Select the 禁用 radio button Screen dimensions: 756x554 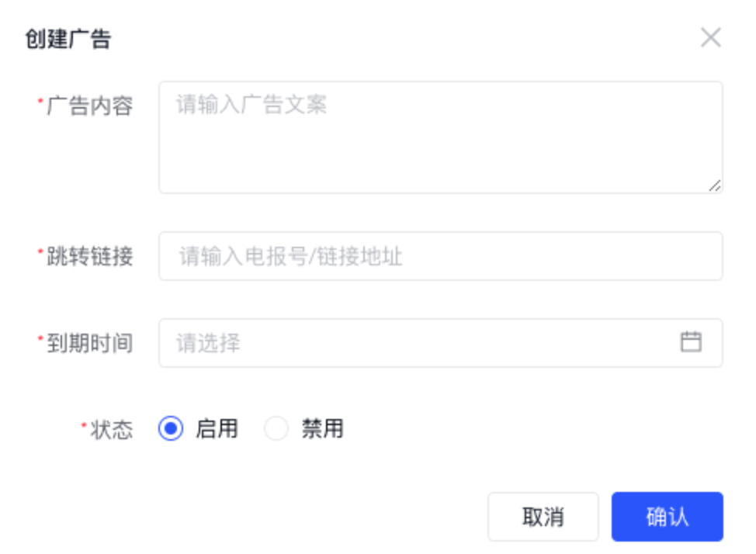[276, 428]
